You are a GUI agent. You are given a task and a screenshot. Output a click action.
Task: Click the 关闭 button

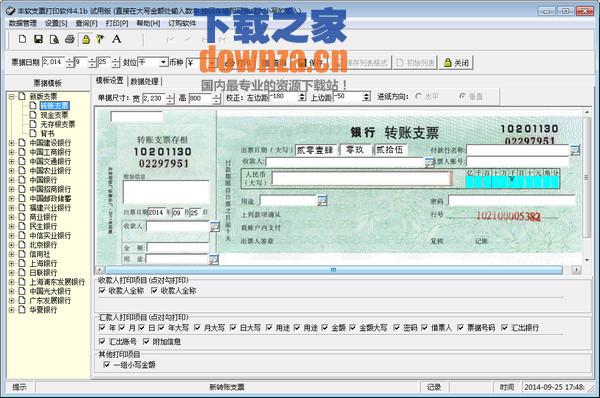(457, 62)
